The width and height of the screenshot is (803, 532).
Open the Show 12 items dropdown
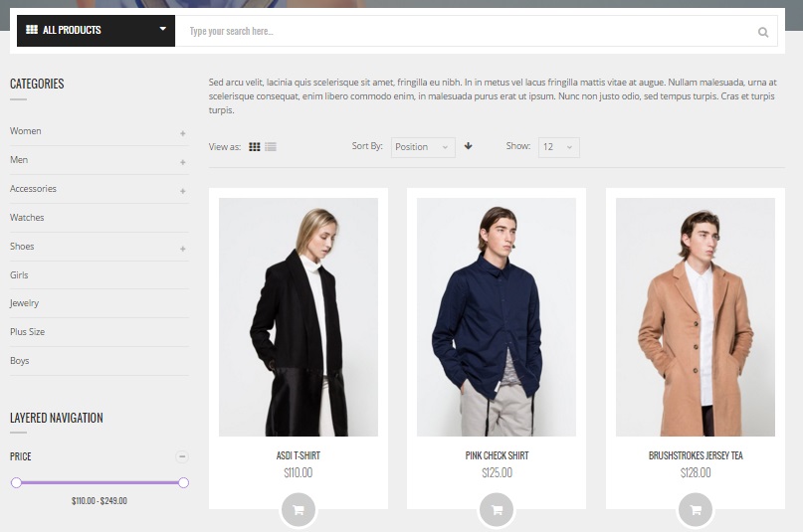pyautogui.click(x=558, y=147)
